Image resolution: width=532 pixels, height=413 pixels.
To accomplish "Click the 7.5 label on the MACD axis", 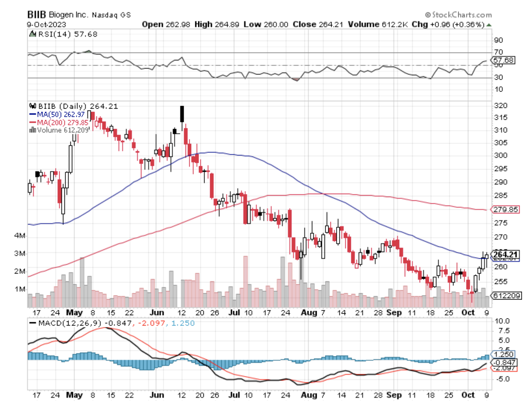I will [504, 331].
